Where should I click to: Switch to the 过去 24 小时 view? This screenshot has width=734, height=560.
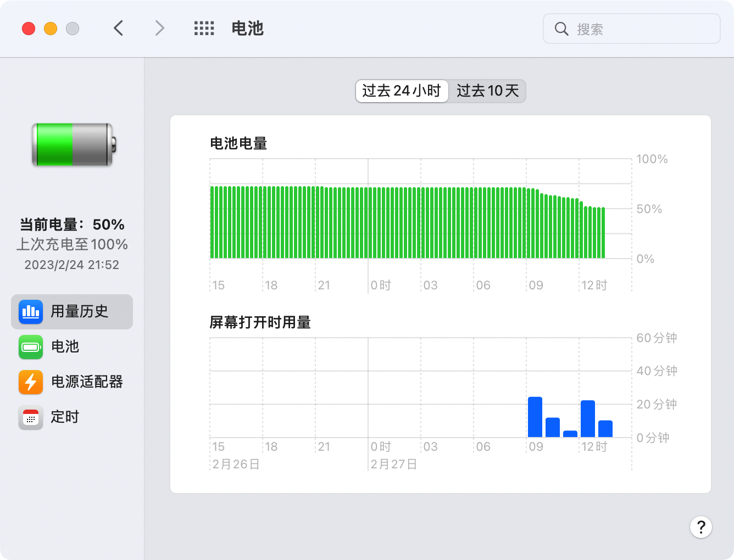402,91
